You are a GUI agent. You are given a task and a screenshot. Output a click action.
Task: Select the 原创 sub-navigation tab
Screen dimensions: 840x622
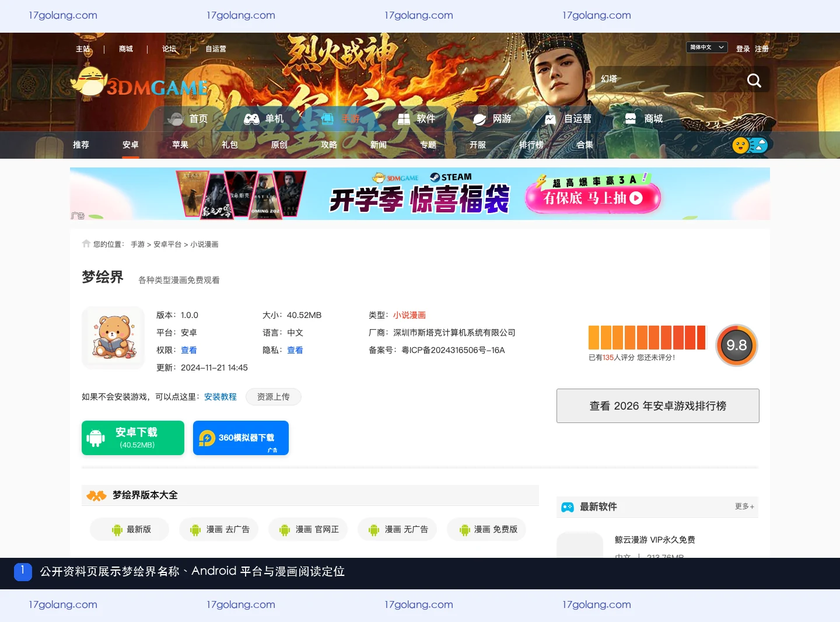[279, 145]
